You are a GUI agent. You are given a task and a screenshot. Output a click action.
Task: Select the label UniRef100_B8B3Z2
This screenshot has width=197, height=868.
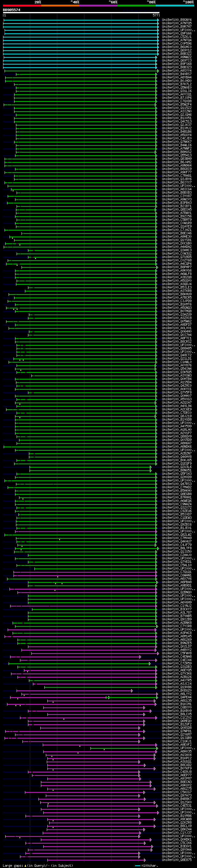click(x=176, y=54)
